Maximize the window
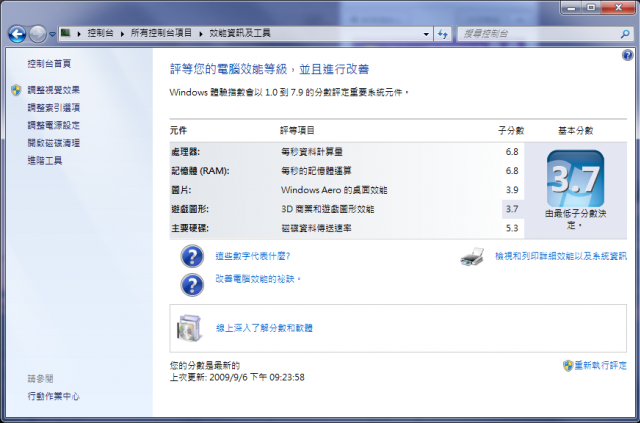Viewport: 640px width, 423px height. [591, 8]
